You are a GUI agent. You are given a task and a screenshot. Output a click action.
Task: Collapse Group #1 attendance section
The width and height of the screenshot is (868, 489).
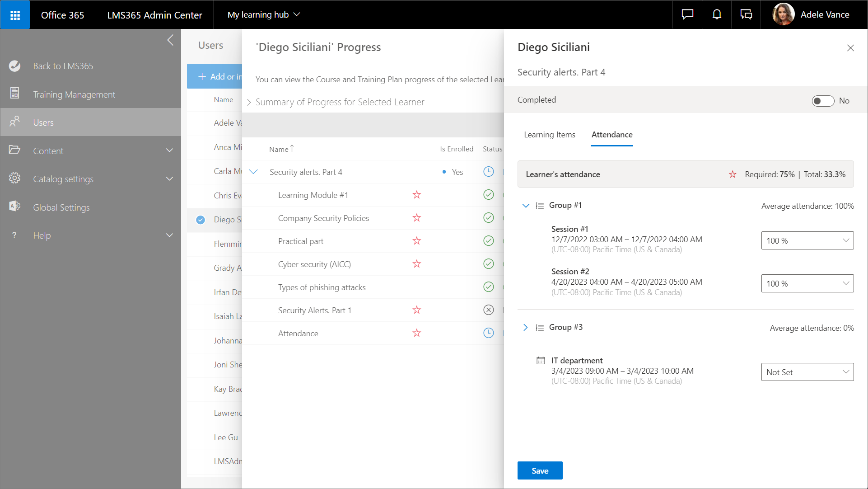tap(525, 206)
